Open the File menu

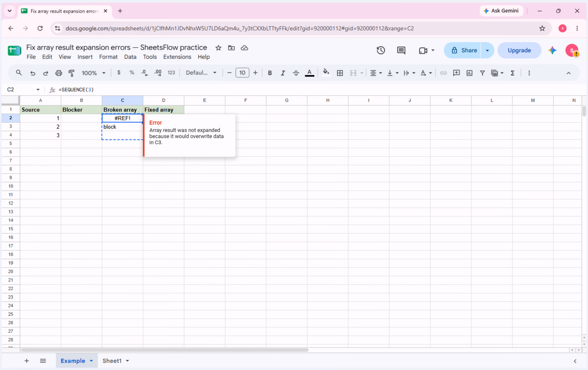[x=31, y=57]
